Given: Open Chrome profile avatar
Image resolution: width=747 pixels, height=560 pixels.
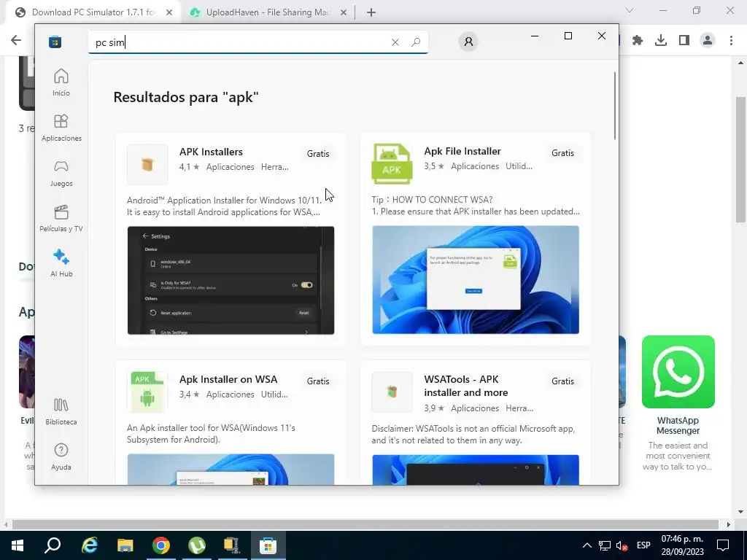Looking at the screenshot, I should click(708, 41).
